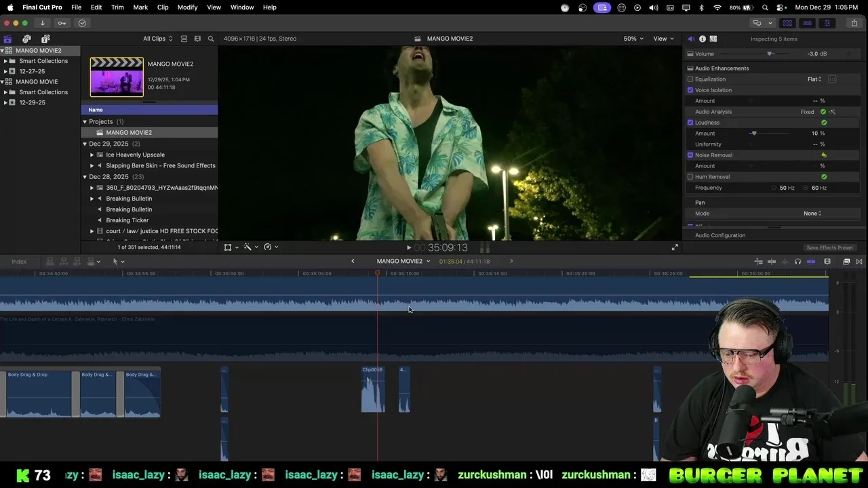Select the 60 Hz frequency radio button
868x488 pixels.
[x=806, y=188]
